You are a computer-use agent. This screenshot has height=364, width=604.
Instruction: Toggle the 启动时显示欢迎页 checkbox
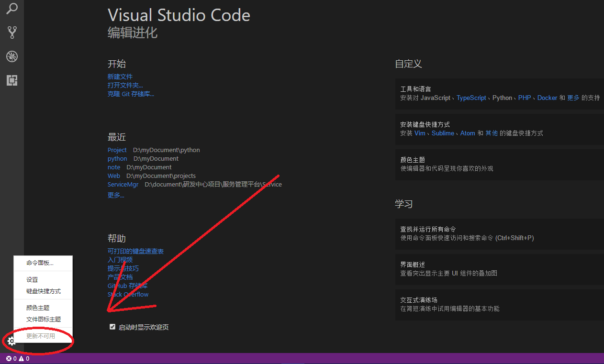pos(112,326)
